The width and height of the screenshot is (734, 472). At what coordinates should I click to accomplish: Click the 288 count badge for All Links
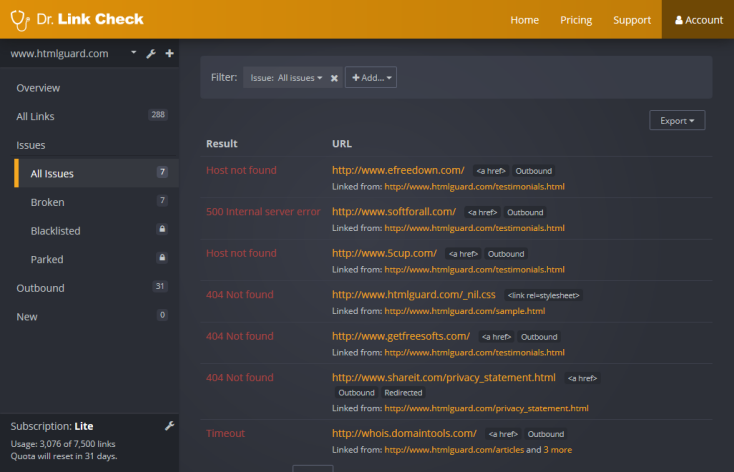pyautogui.click(x=158, y=115)
